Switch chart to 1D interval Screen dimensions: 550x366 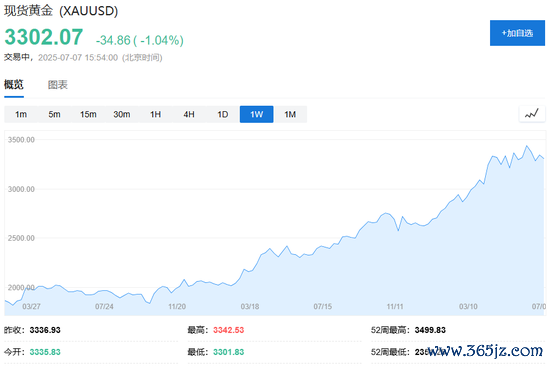point(223,114)
